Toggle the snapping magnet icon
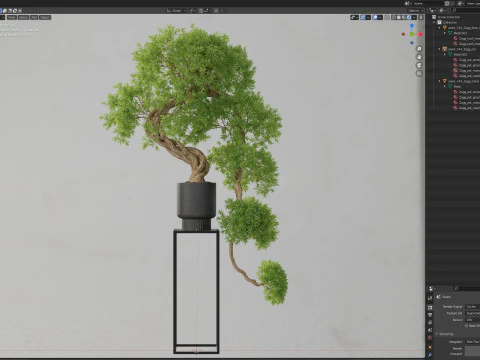Image resolution: width=480 pixels, height=360 pixels. [x=201, y=11]
